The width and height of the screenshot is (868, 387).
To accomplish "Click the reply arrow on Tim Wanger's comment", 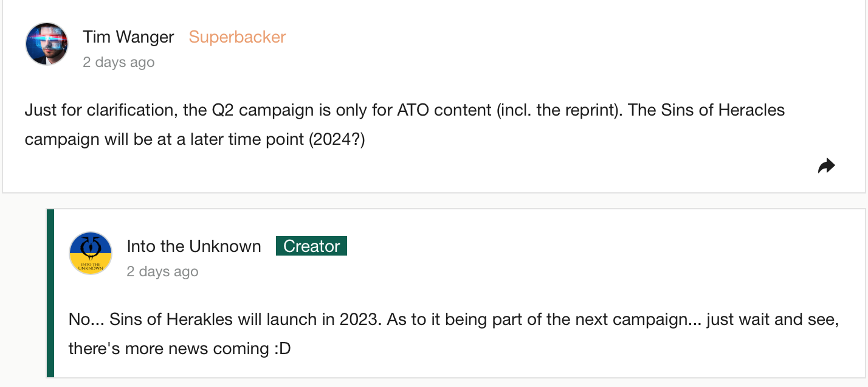I will coord(827,166).
